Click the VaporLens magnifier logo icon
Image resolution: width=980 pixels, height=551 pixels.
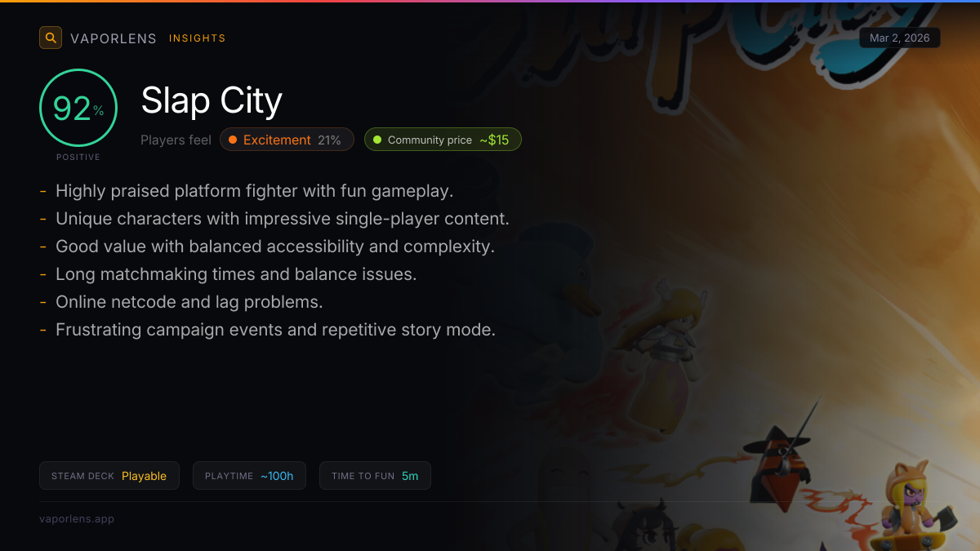point(51,38)
